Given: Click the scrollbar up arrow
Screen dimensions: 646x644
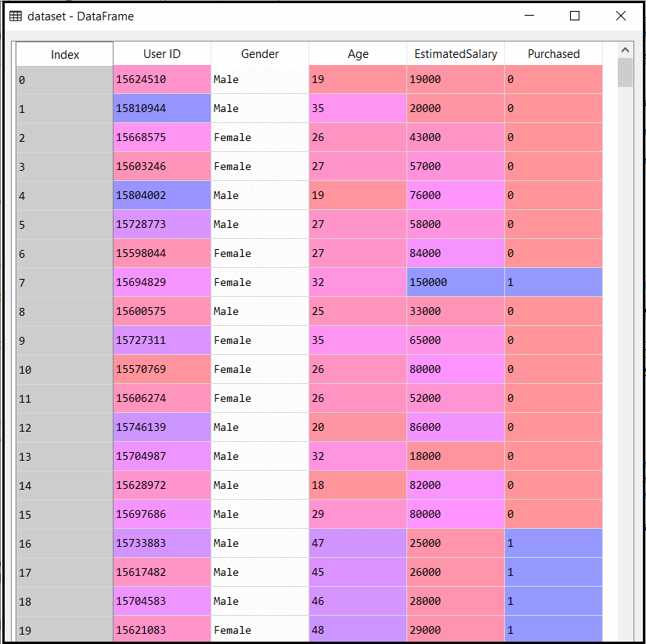Looking at the screenshot, I should pos(625,50).
